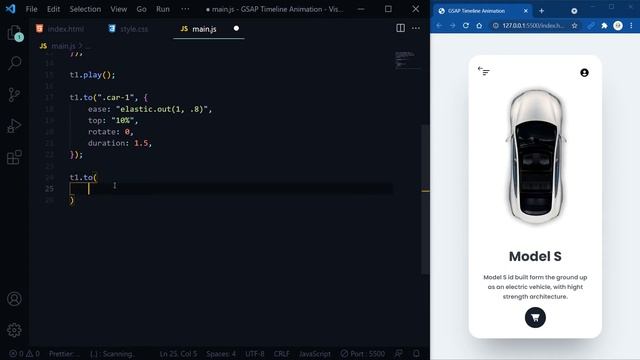This screenshot has width=640, height=360.
Task: Open the Accounts menu in activity bar
Action: pyautogui.click(x=14, y=299)
